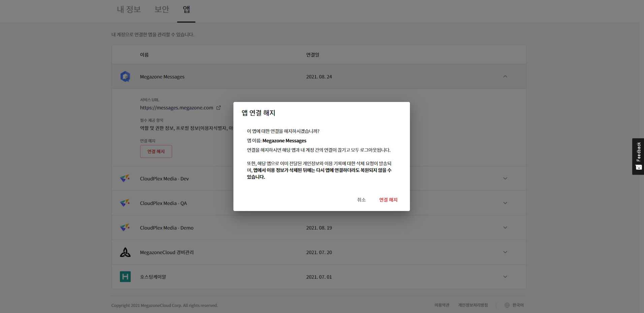Image resolution: width=644 pixels, height=313 pixels.
Task: Select the 앱 tab
Action: point(186,9)
